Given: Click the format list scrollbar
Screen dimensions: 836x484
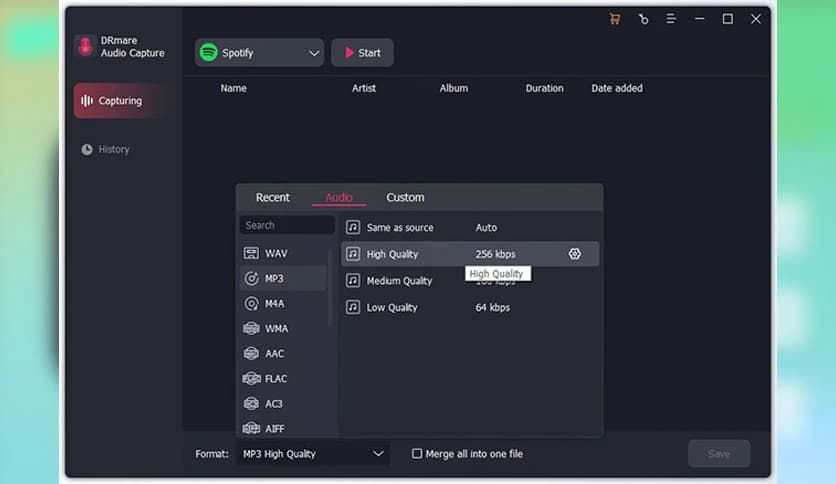Looking at the screenshot, I should pos(330,287).
